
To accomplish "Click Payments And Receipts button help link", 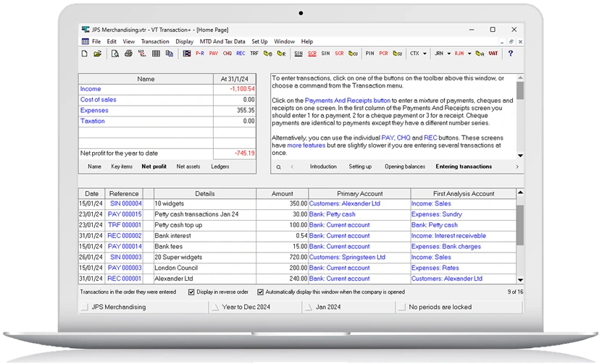I will click(348, 101).
